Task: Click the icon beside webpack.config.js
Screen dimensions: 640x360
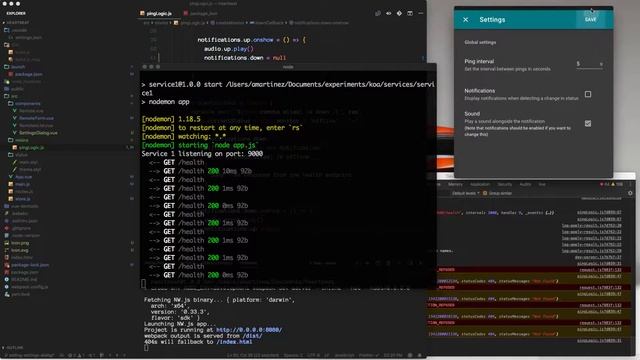Action: (7, 287)
